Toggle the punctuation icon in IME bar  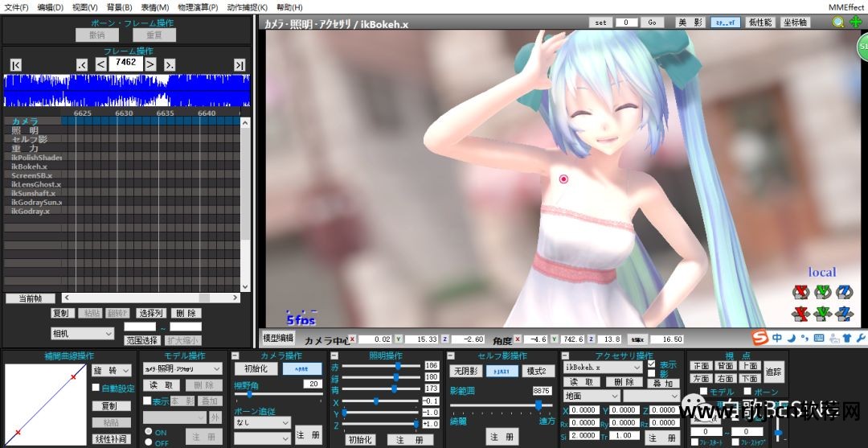[x=805, y=338]
